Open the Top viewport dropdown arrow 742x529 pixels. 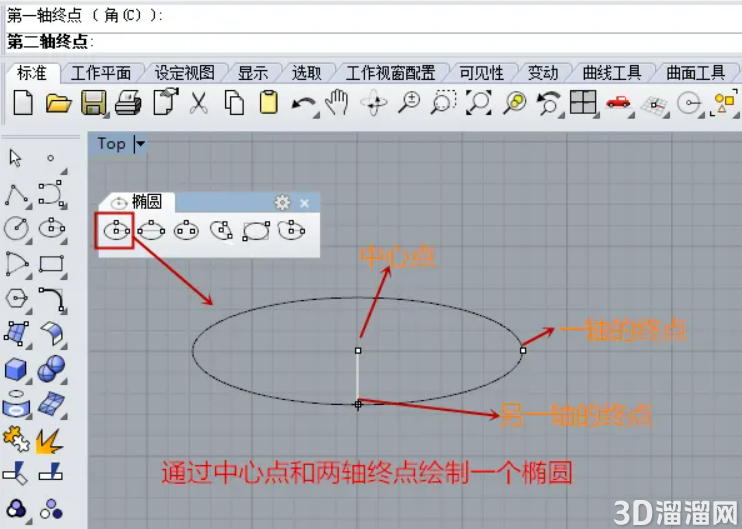pyautogui.click(x=140, y=143)
